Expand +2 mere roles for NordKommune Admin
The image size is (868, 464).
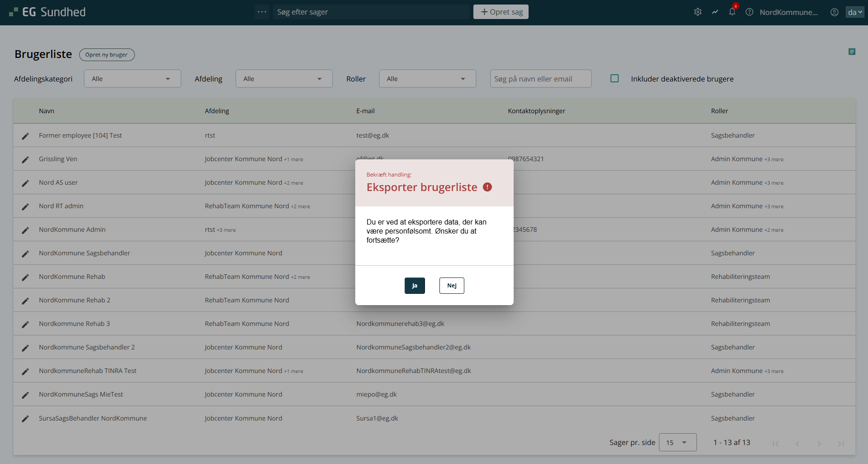click(774, 230)
